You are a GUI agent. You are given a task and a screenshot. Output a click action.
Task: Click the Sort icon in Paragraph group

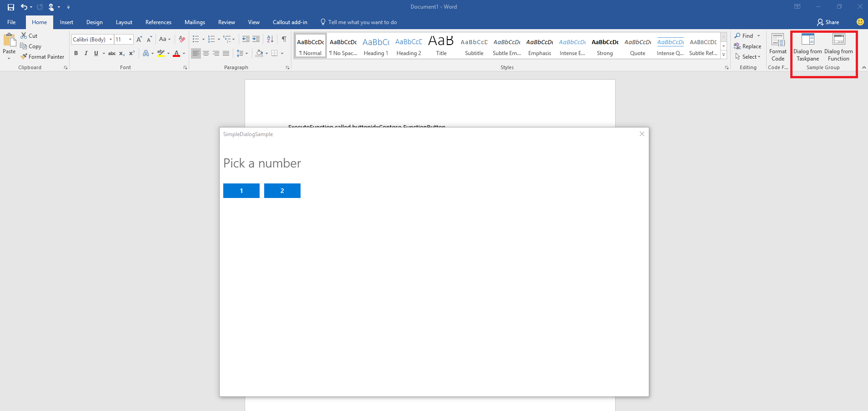point(270,39)
